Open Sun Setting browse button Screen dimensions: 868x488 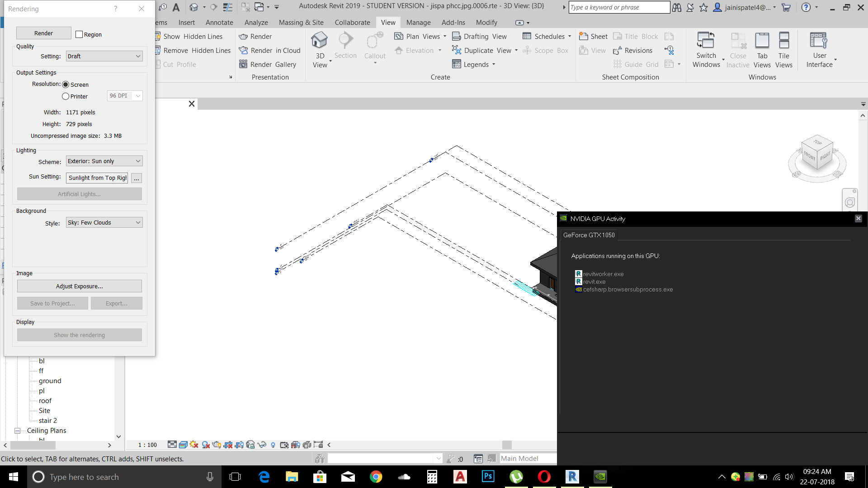[136, 178]
